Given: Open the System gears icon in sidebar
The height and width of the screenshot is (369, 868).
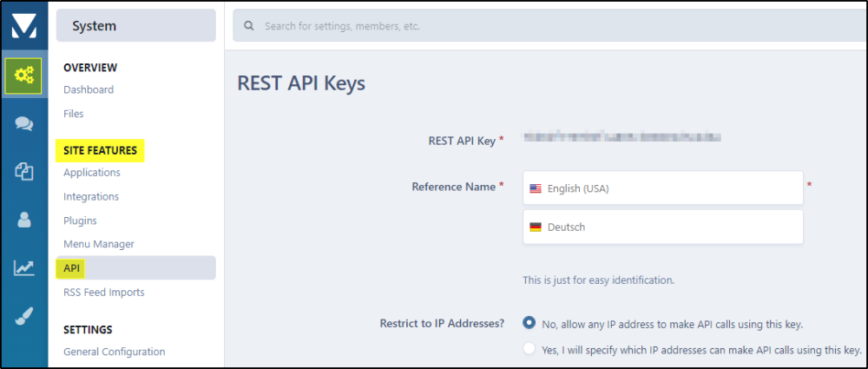Looking at the screenshot, I should (23, 75).
